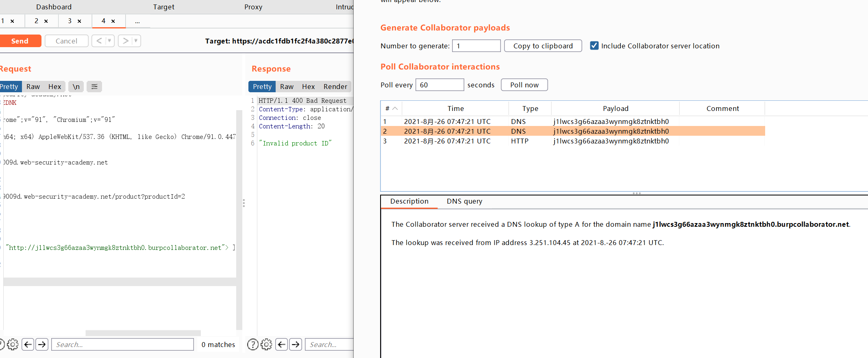The height and width of the screenshot is (358, 868).
Task: Close Repeater tab 3
Action: [79, 21]
